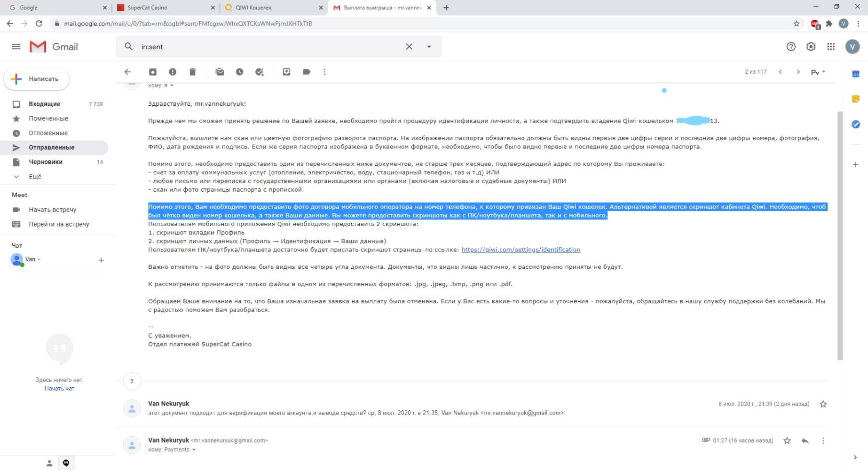Image resolution: width=868 pixels, height=470 pixels.
Task: Click the message pane vertical scrollbar
Action: pos(840,235)
